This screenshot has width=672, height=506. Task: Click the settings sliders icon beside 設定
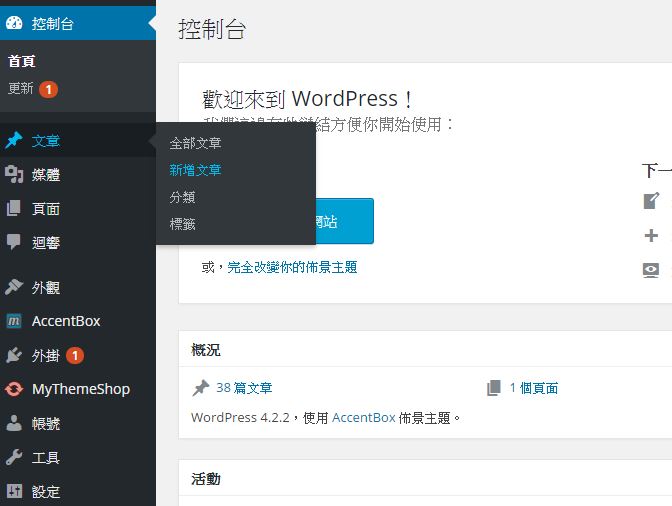click(14, 491)
